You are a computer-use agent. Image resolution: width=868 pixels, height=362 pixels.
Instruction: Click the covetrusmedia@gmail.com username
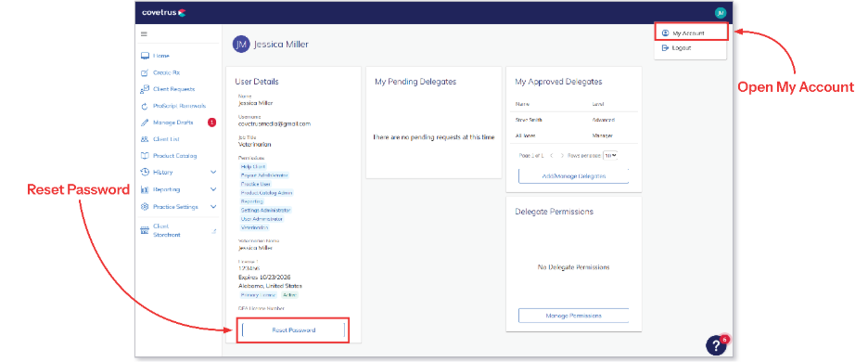point(274,123)
